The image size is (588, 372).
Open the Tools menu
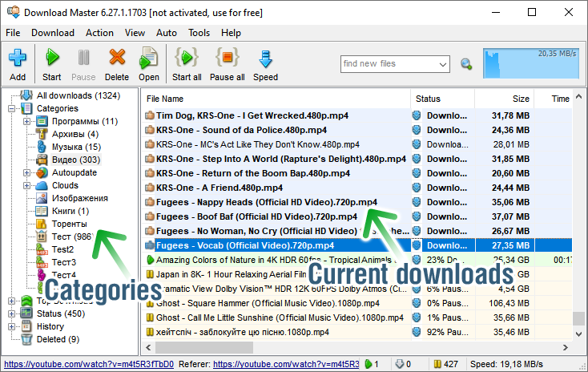click(199, 33)
